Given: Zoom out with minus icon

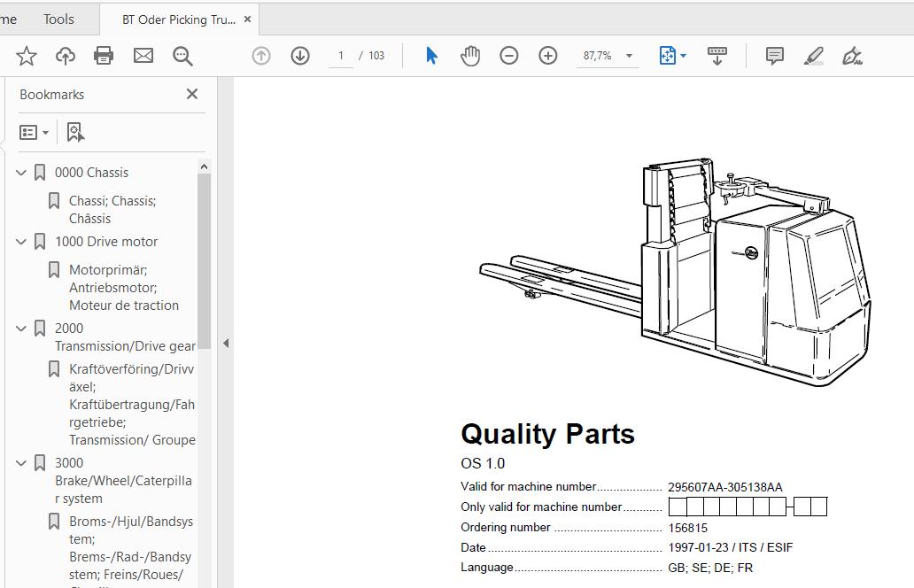Looking at the screenshot, I should pos(509,56).
